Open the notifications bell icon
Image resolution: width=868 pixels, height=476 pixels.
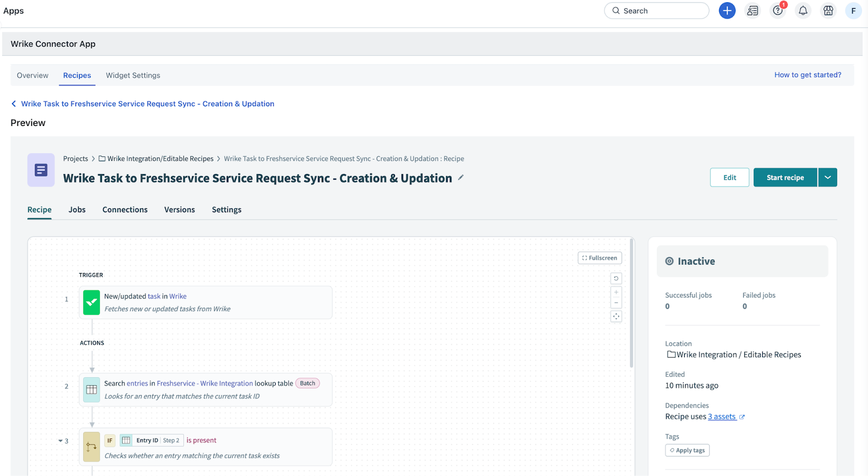coord(803,10)
